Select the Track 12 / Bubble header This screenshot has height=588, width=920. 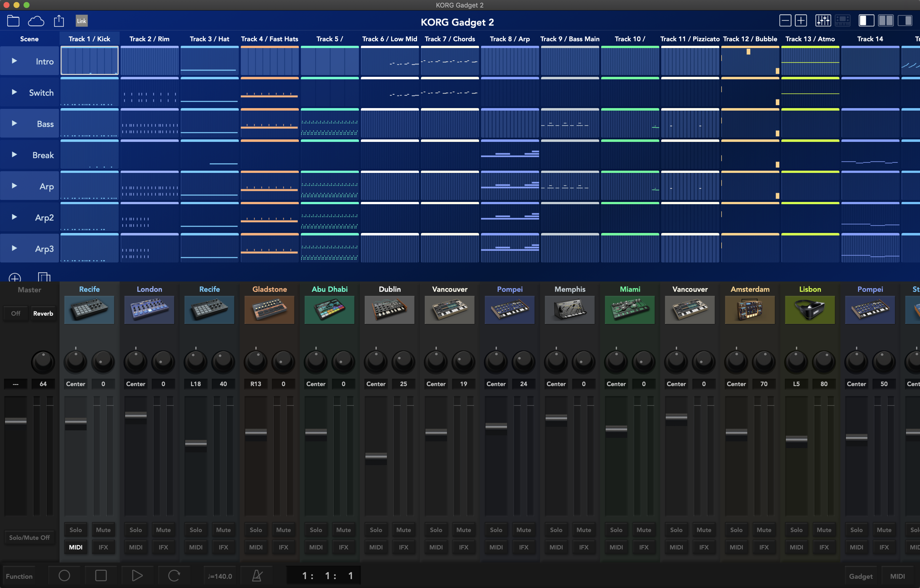coord(750,39)
